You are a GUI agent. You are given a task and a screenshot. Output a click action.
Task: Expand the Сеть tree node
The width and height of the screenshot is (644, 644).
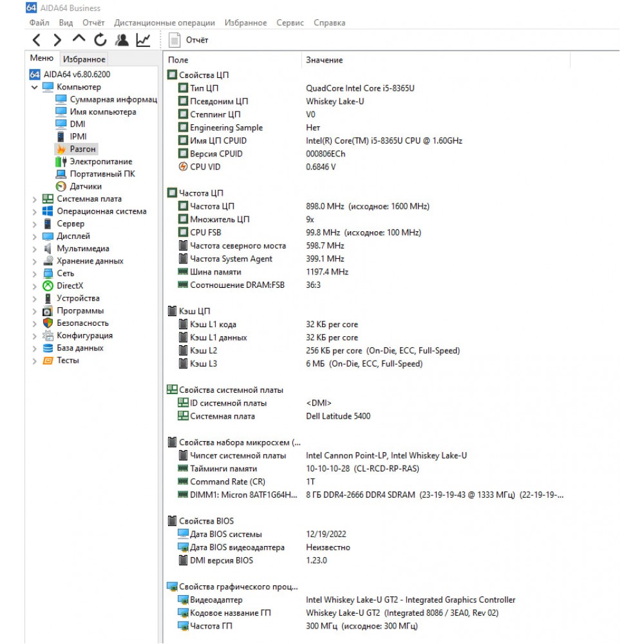[35, 274]
